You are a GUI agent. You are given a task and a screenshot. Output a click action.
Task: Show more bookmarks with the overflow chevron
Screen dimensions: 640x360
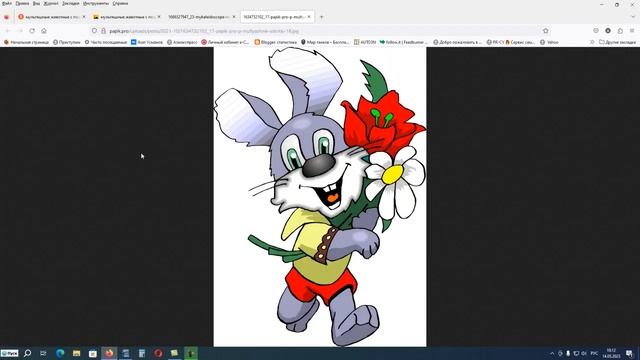tap(592, 42)
